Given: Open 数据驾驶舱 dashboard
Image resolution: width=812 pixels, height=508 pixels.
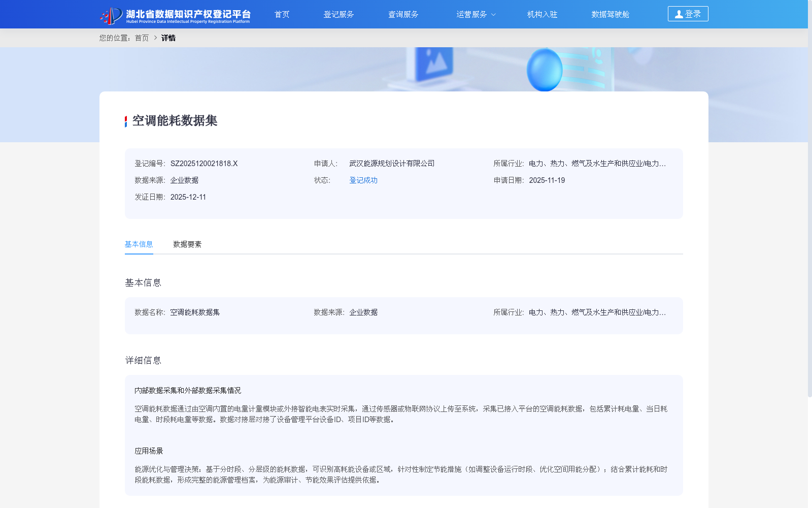Looking at the screenshot, I should tap(610, 14).
